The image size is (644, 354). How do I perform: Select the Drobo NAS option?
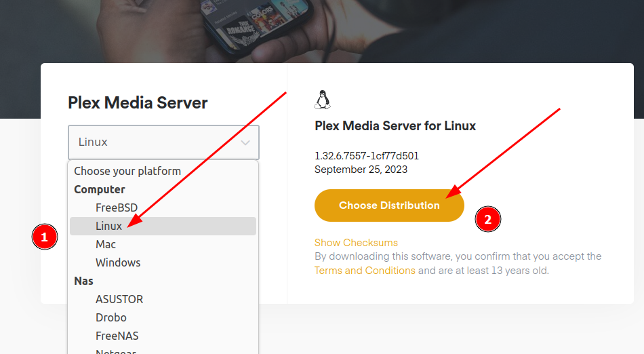click(111, 317)
